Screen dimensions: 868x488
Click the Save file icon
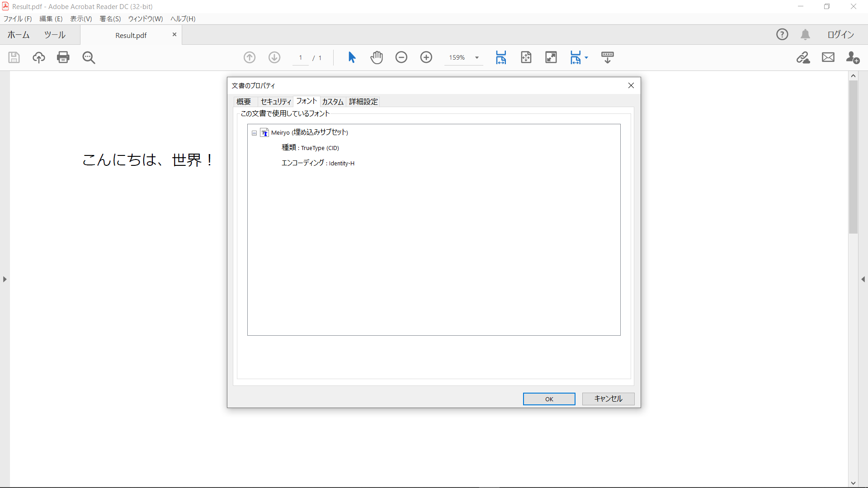pyautogui.click(x=14, y=57)
